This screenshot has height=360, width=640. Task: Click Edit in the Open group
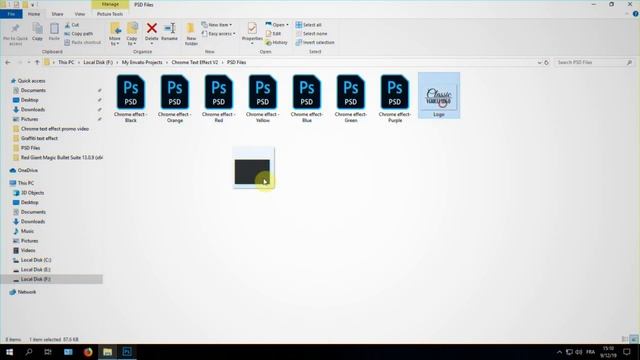click(273, 33)
